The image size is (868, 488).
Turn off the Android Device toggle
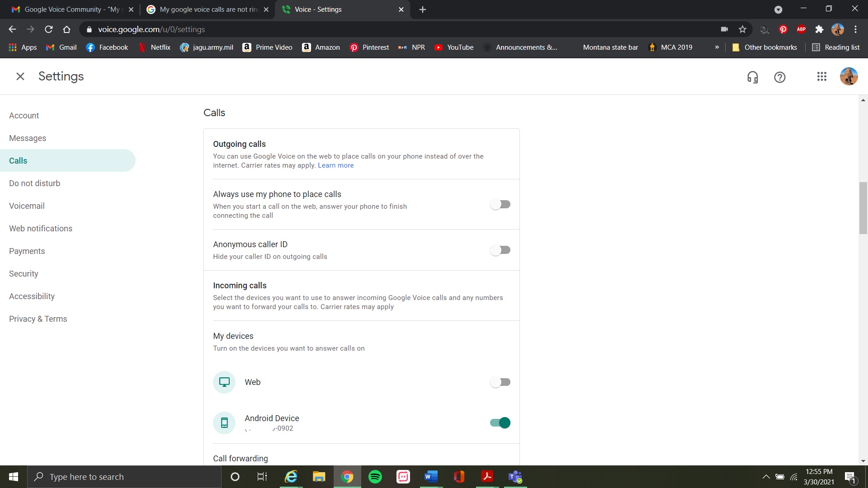pyautogui.click(x=500, y=423)
